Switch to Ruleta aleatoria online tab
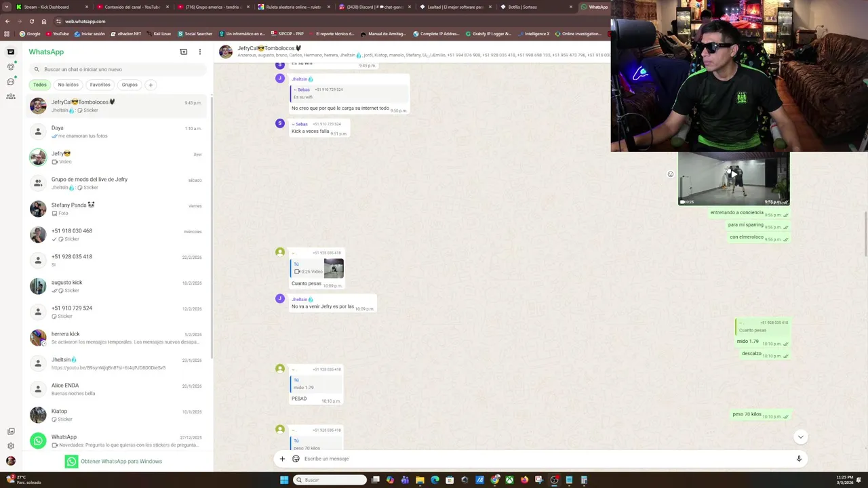 click(294, 7)
